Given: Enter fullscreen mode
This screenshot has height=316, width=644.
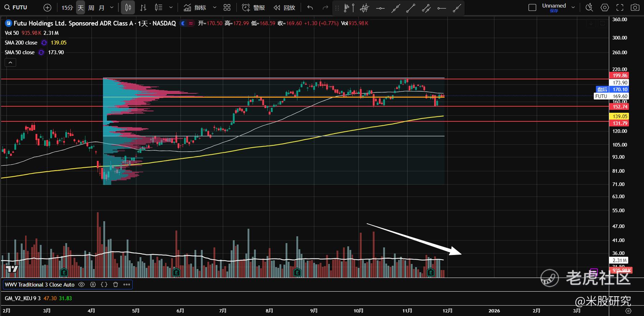Looking at the screenshot, I should pos(620,7).
